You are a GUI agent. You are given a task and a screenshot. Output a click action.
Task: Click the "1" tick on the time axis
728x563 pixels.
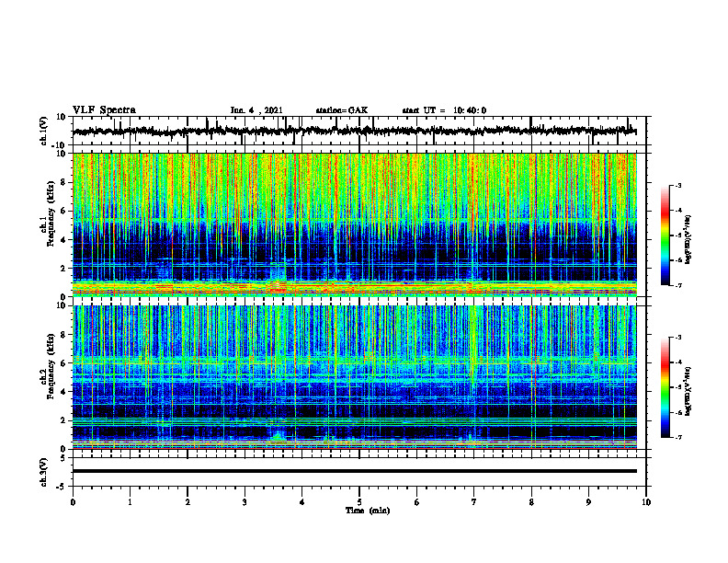(x=130, y=502)
